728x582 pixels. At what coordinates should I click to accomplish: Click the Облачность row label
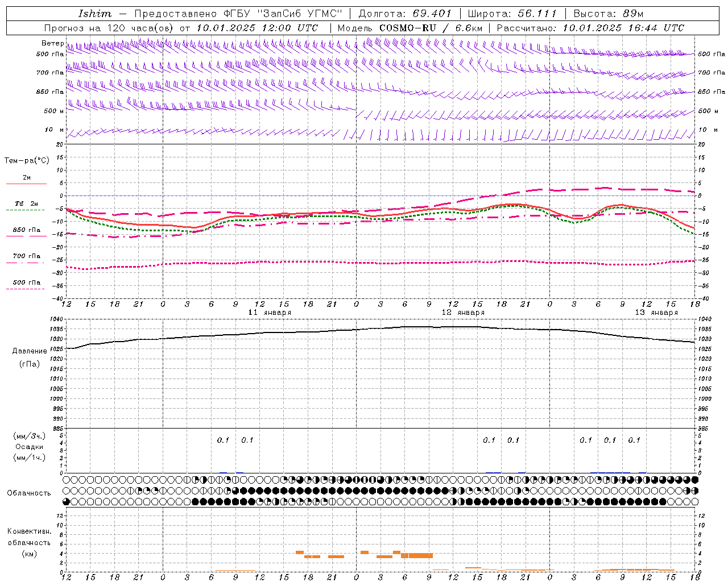pyautogui.click(x=29, y=493)
